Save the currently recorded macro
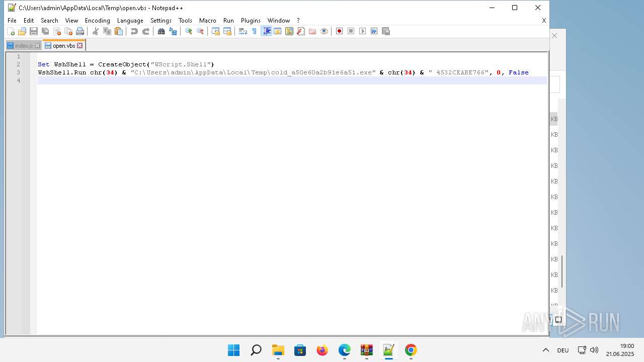 coord(385,31)
